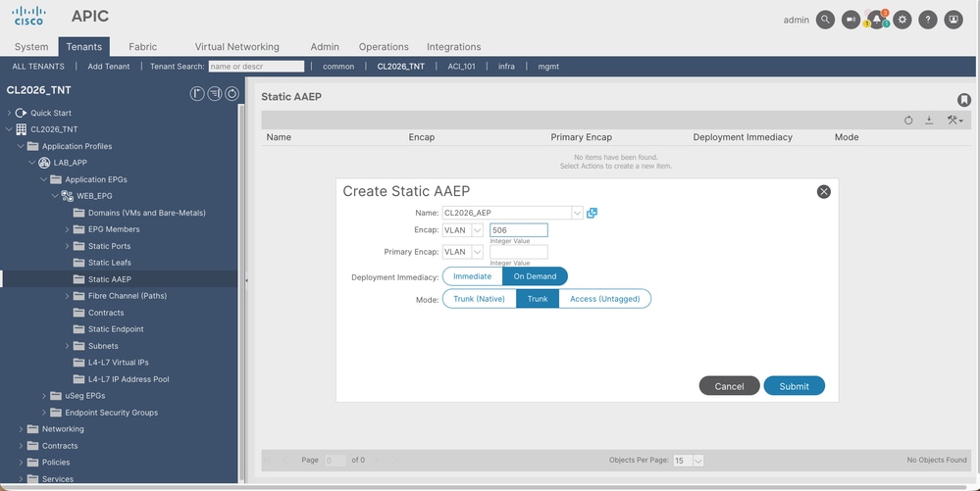This screenshot has height=491, width=980.
Task: Open the help question mark icon
Action: (x=927, y=20)
